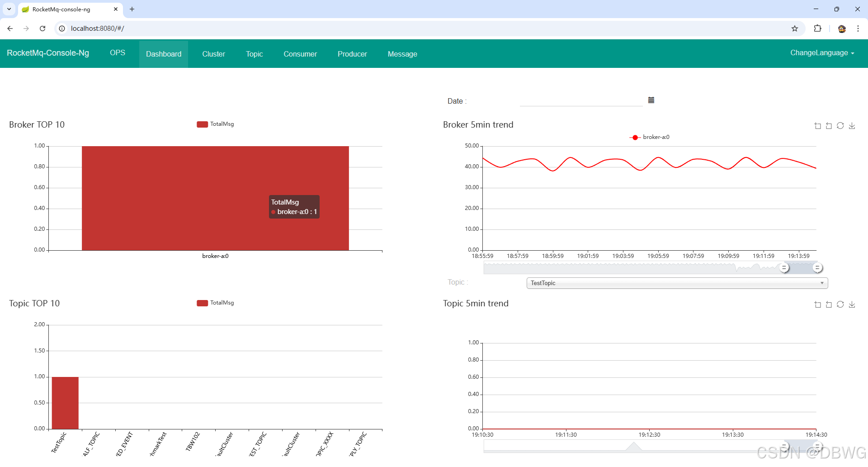This screenshot has height=467, width=868.
Task: Reload the page
Action: [42, 29]
